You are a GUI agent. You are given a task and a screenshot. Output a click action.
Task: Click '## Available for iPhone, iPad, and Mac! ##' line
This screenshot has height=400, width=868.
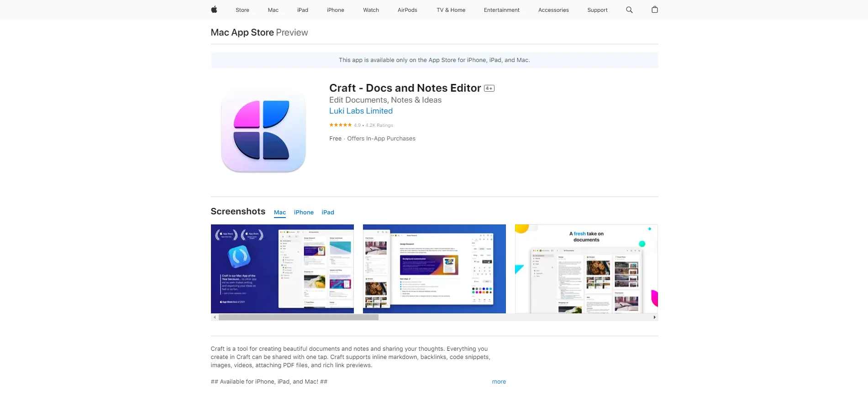pyautogui.click(x=269, y=382)
